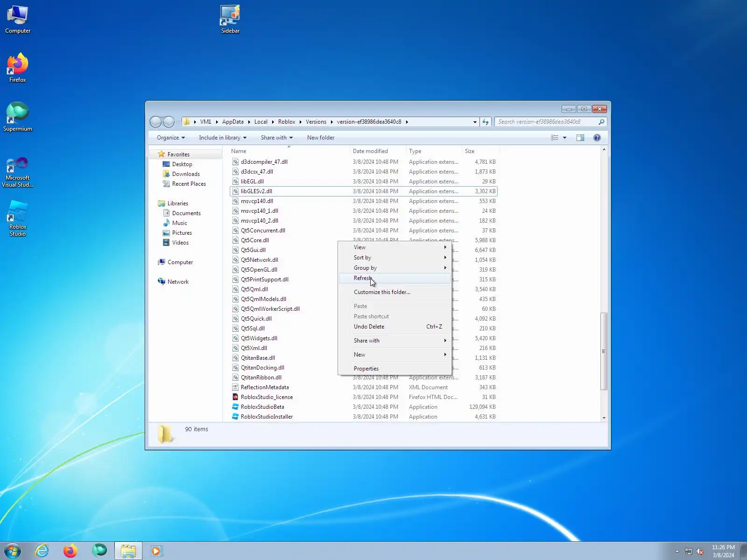Image resolution: width=747 pixels, height=560 pixels.
Task: Open Internet Explorer from the taskbar
Action: pyautogui.click(x=42, y=551)
